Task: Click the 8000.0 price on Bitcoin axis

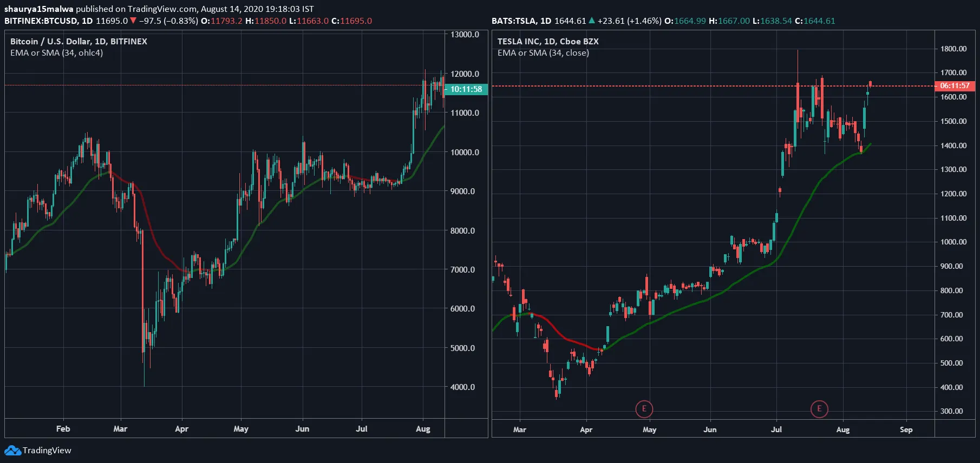Action: click(463, 230)
